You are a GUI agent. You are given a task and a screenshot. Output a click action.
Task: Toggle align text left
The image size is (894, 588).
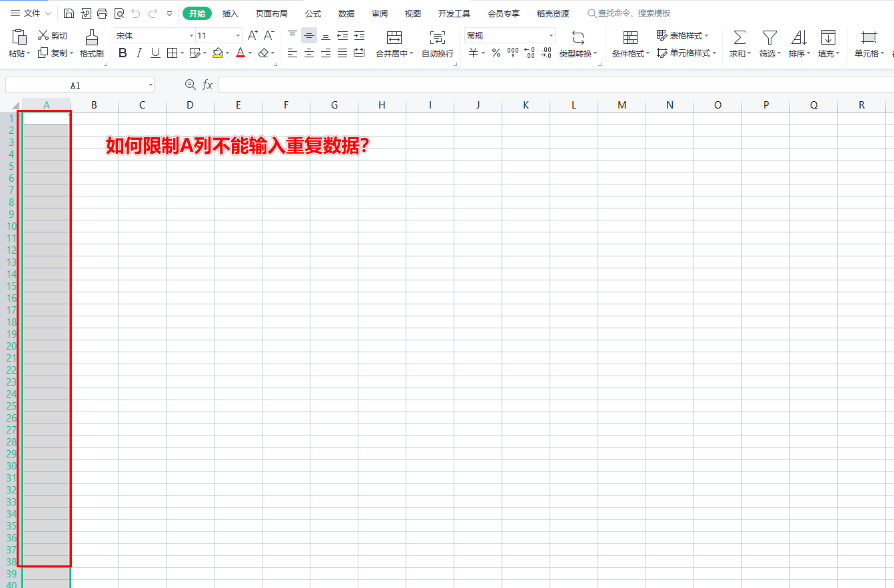pyautogui.click(x=292, y=53)
